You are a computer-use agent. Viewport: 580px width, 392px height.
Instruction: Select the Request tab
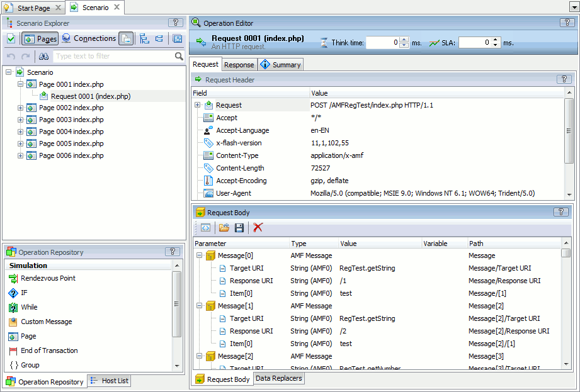click(x=205, y=64)
